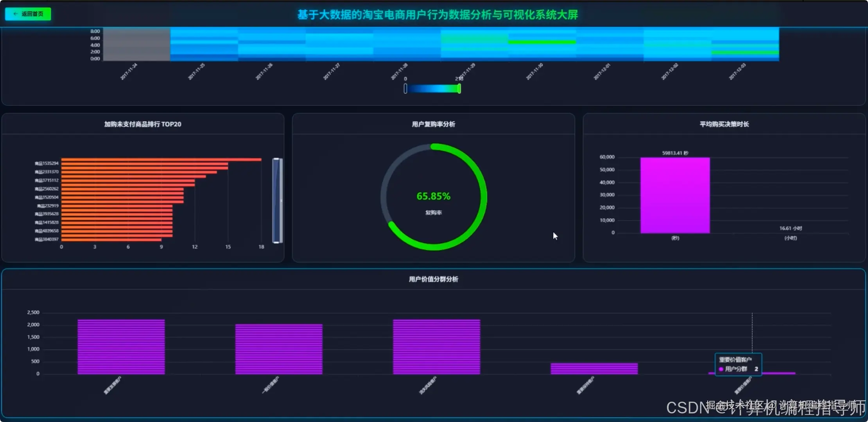Click the 商品1535294 axis label
This screenshot has width=868, height=422.
[47, 163]
